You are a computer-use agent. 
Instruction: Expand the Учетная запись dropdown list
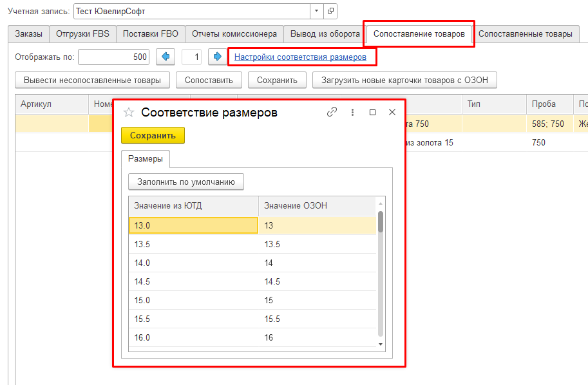point(316,11)
